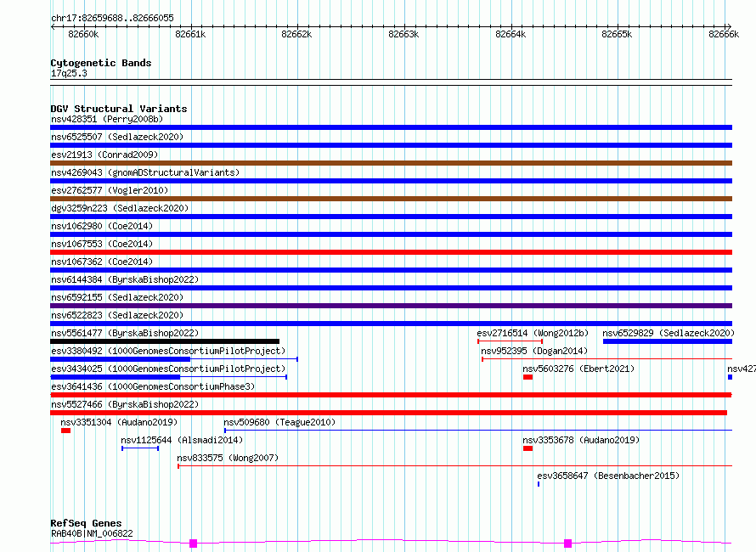The width and height of the screenshot is (756, 552).
Task: Click the purple bar under nsv6592155 (Sedlazeck2020)
Action: tap(391, 306)
